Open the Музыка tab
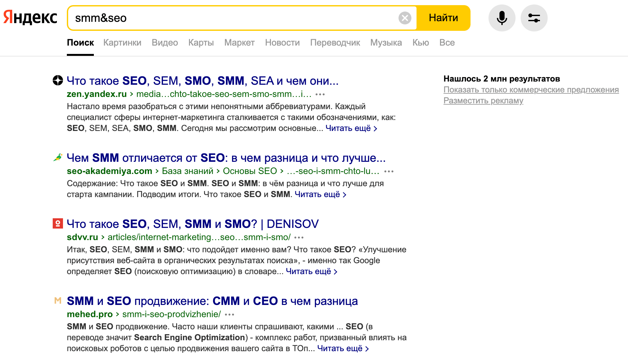This screenshot has width=628, height=364. click(386, 43)
